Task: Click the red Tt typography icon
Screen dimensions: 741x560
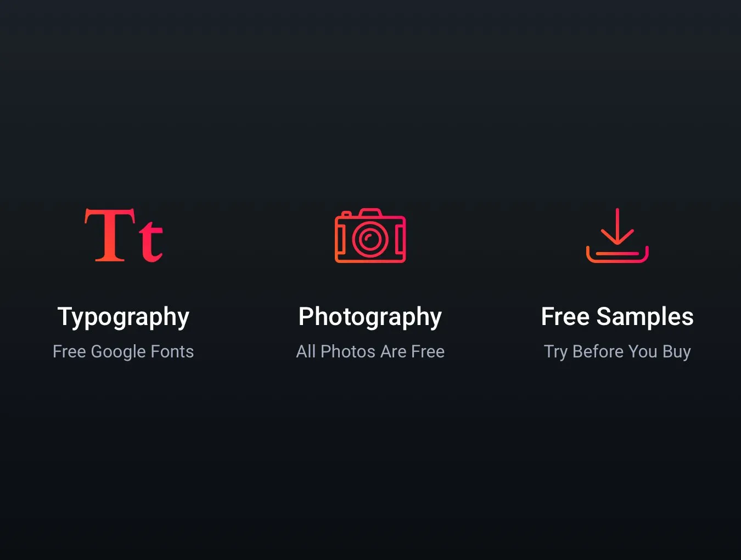Action: 123,235
